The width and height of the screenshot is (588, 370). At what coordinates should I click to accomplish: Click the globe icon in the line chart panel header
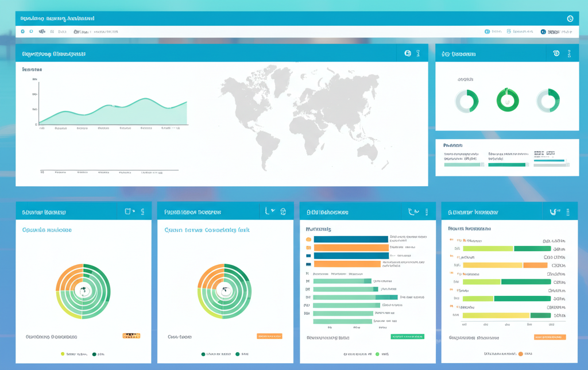408,53
